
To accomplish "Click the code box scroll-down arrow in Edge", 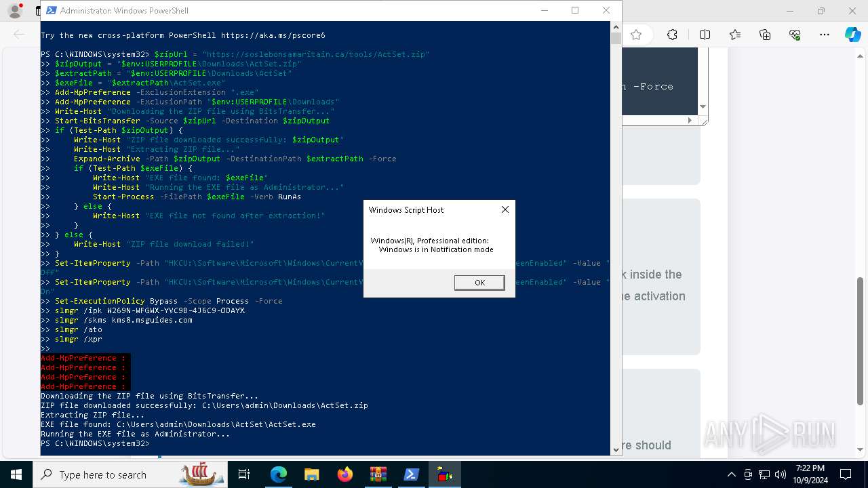I will coord(703,106).
